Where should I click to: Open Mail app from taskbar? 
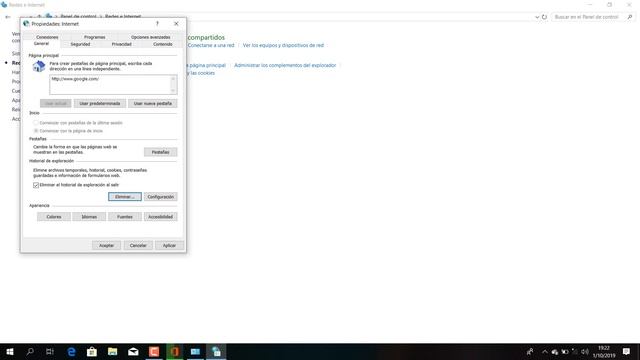pos(133,351)
